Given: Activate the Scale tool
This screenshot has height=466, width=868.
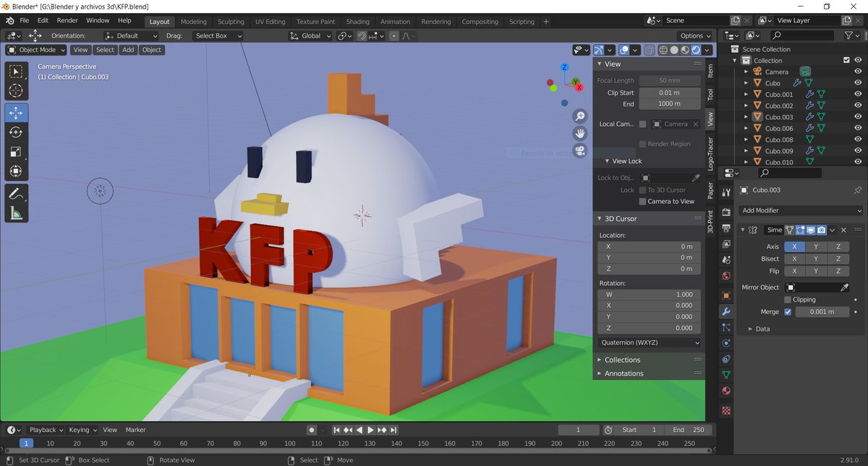Looking at the screenshot, I should coord(17,152).
